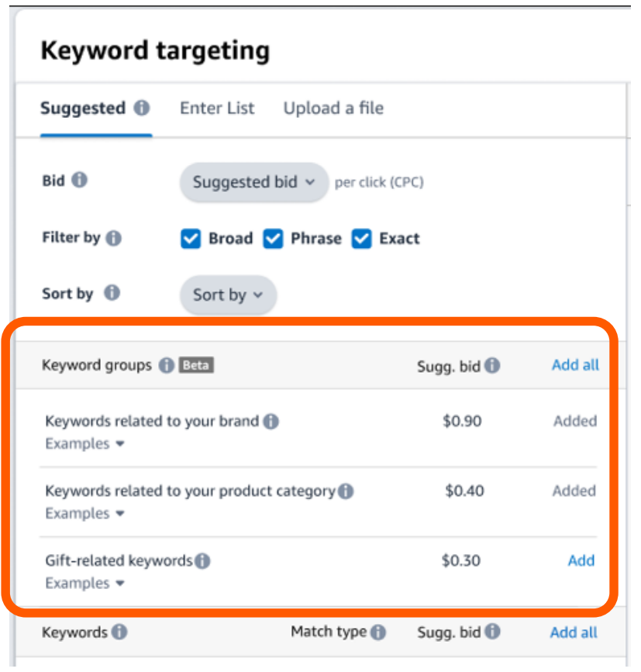
Task: Switch to the Upload a file tab
Action: [x=333, y=108]
